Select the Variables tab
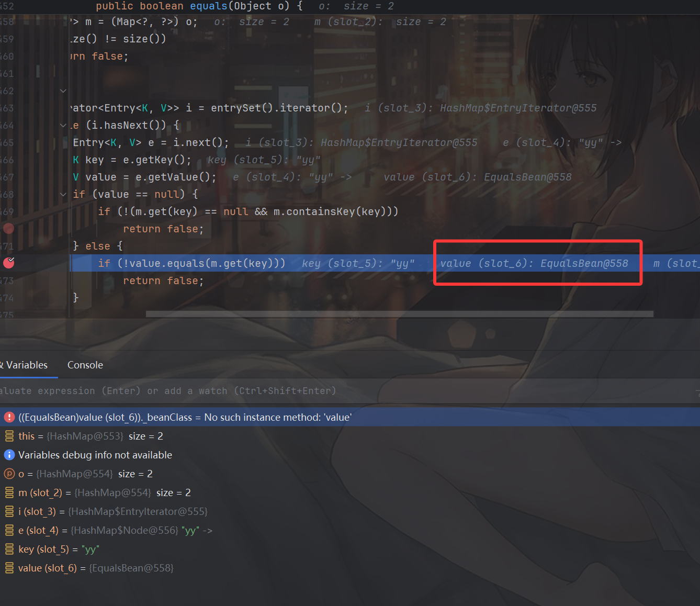 pos(26,365)
